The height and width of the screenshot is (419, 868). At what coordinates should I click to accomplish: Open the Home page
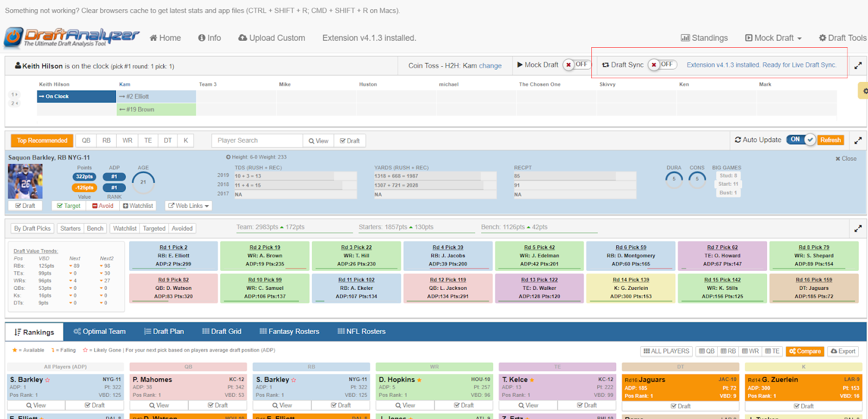point(165,38)
